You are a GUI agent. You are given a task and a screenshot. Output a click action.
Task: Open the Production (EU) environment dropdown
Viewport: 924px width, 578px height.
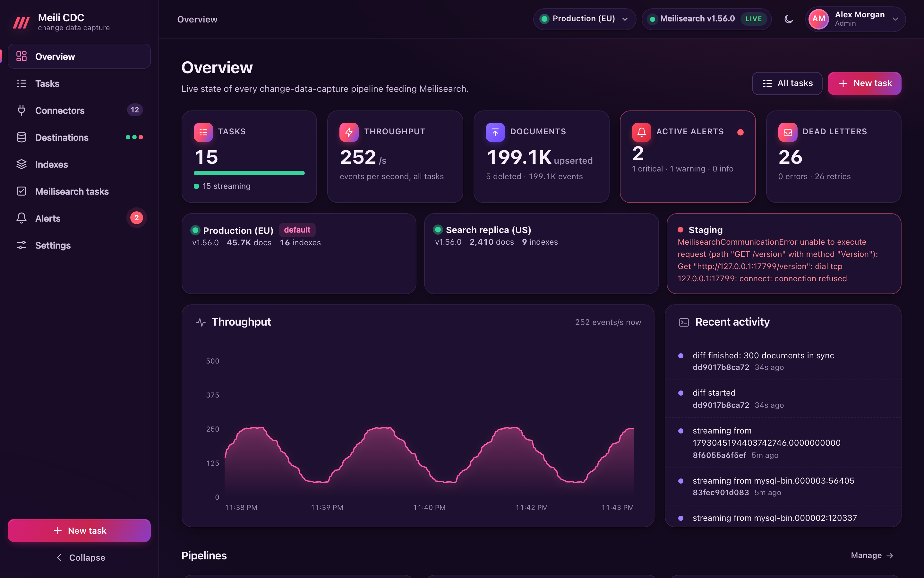point(584,19)
